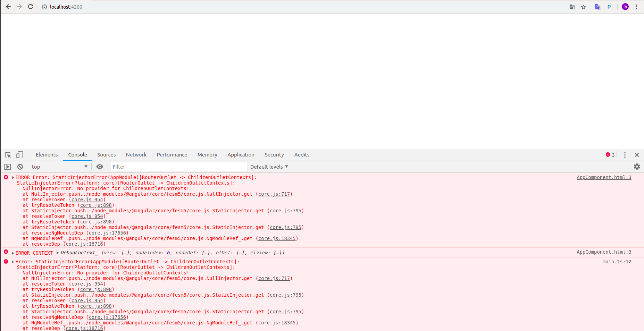
Task: Open the Application panel
Action: tap(241, 155)
